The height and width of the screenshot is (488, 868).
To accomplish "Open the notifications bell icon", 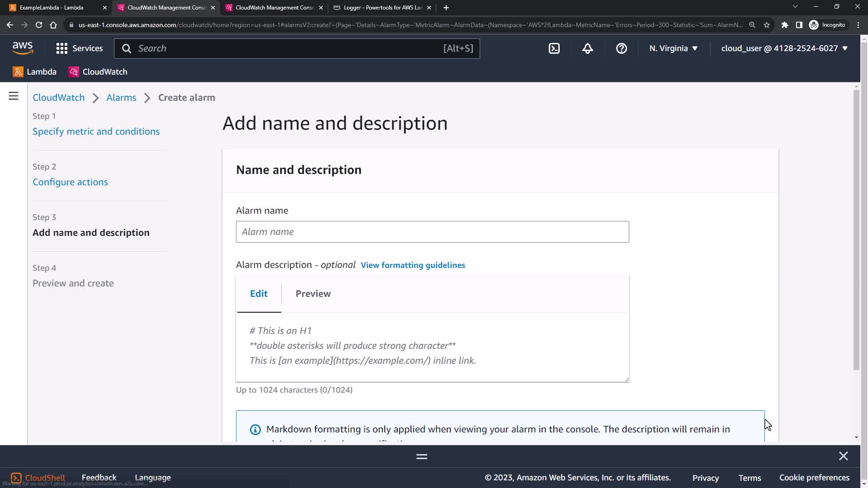I will [587, 48].
